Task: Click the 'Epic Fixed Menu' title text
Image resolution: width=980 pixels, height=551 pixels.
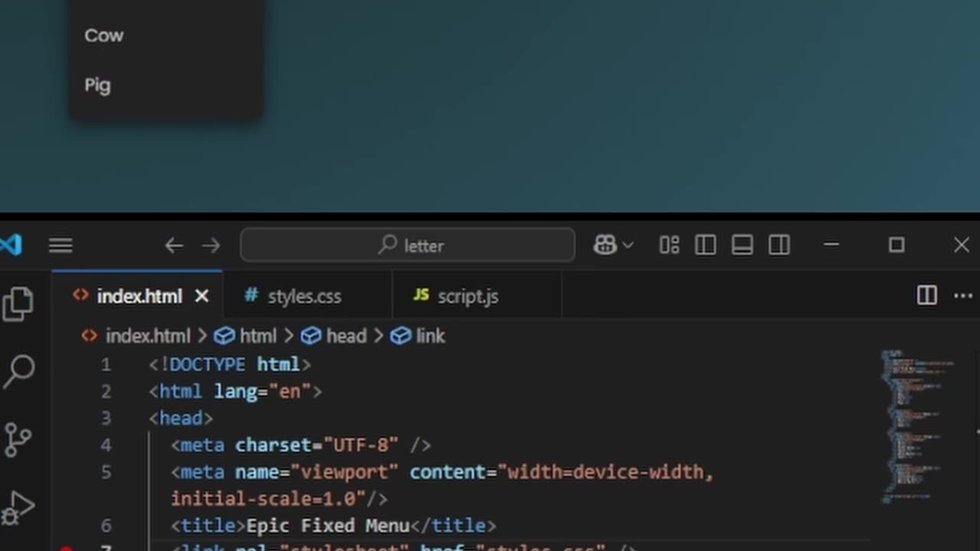Action: pos(328,526)
